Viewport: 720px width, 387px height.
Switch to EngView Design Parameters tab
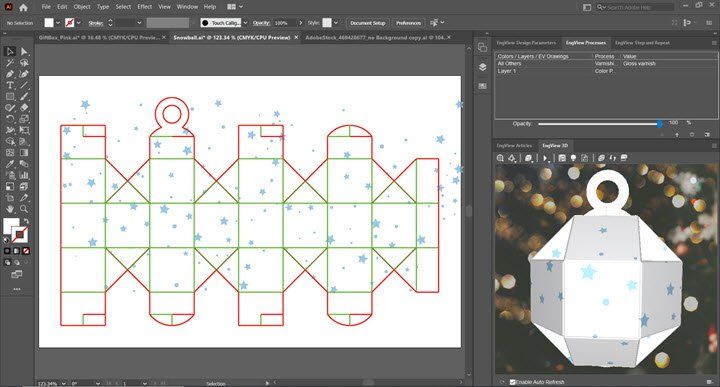click(x=526, y=43)
